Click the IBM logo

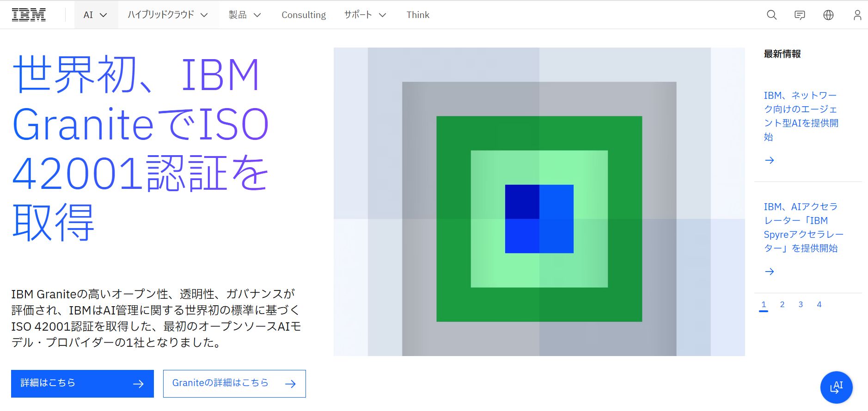click(x=29, y=15)
